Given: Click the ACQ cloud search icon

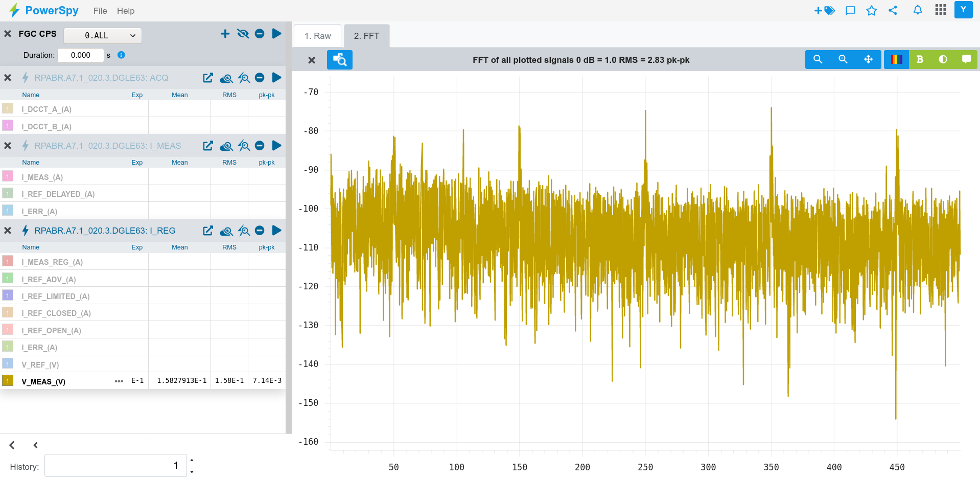Looking at the screenshot, I should click(226, 78).
